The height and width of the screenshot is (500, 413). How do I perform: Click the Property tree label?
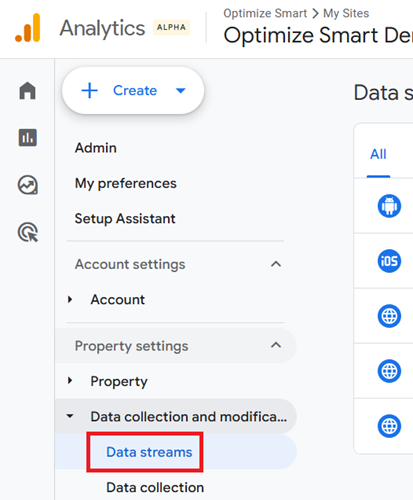click(119, 381)
